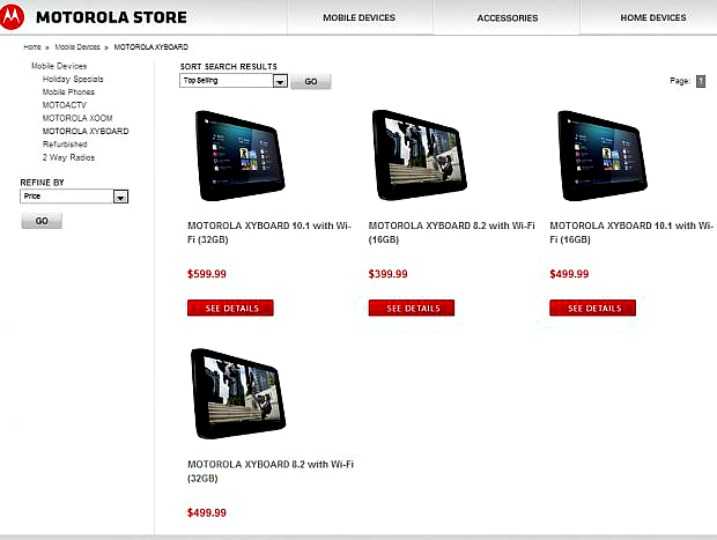This screenshot has height=540, width=717.
Task: Open the Home Devices menu tab
Action: coord(653,18)
